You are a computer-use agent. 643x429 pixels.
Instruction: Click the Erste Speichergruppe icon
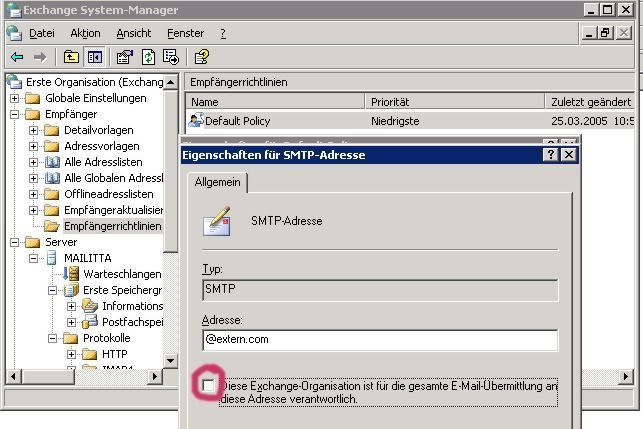pyautogui.click(x=71, y=290)
